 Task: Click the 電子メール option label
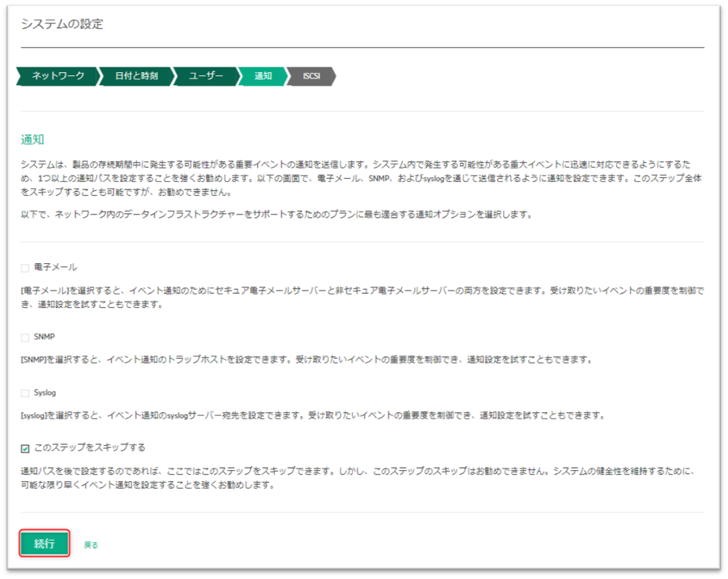pos(56,267)
